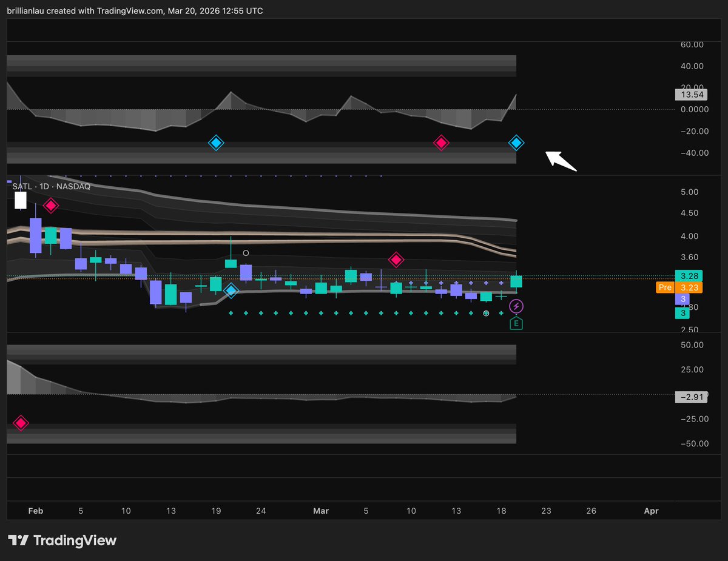Click the pink diamond signal in top oscillator pane

[x=441, y=143]
